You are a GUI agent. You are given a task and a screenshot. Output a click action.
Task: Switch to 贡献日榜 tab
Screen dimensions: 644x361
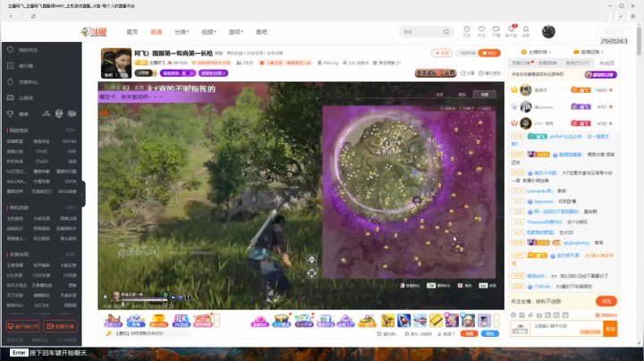pos(522,63)
